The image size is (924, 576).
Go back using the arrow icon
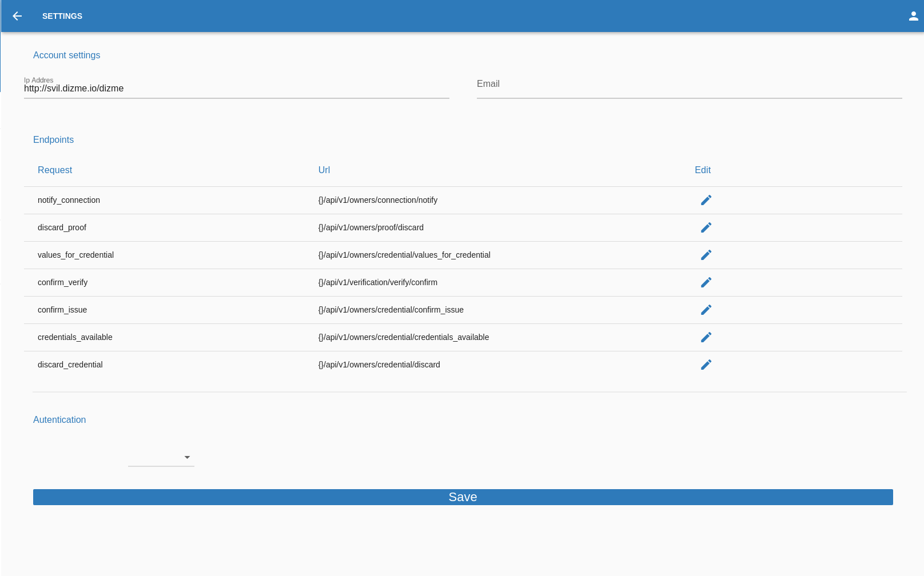pos(17,16)
